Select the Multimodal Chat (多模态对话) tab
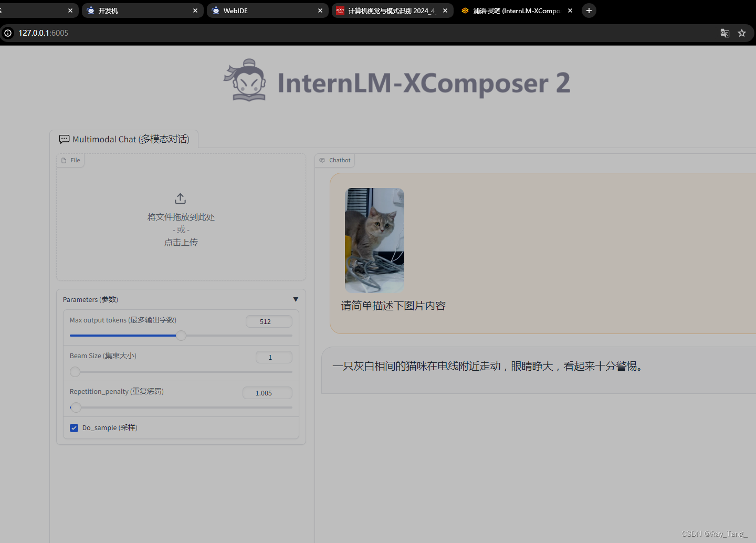The height and width of the screenshot is (543, 756). click(x=124, y=139)
